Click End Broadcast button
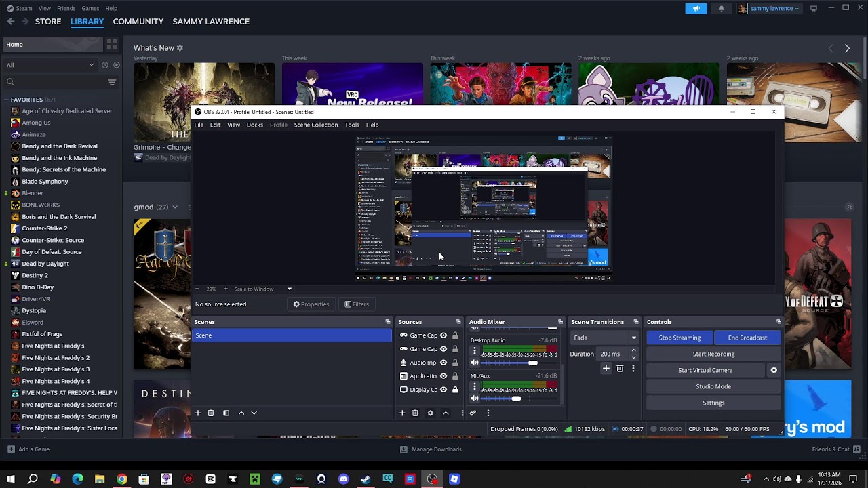Viewport: 868px width, 488px height. click(747, 338)
